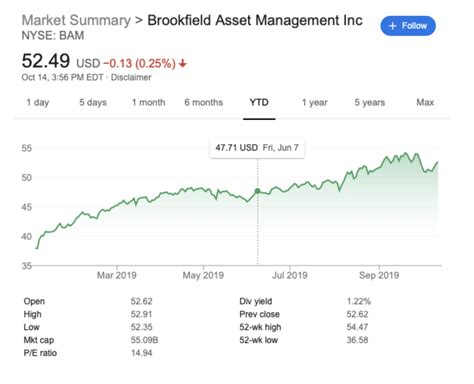The width and height of the screenshot is (474, 384).
Task: Click the Market Summary breadcrumb
Action: tap(76, 20)
